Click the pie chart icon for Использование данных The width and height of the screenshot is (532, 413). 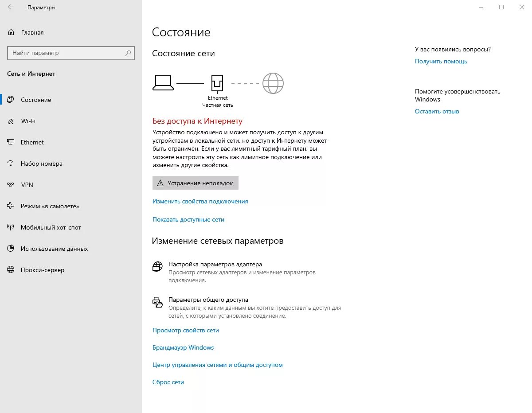(11, 249)
